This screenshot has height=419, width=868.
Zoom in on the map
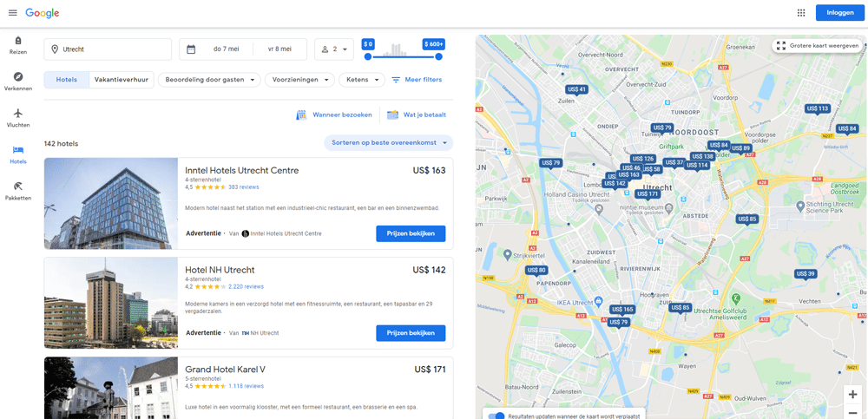[852, 394]
